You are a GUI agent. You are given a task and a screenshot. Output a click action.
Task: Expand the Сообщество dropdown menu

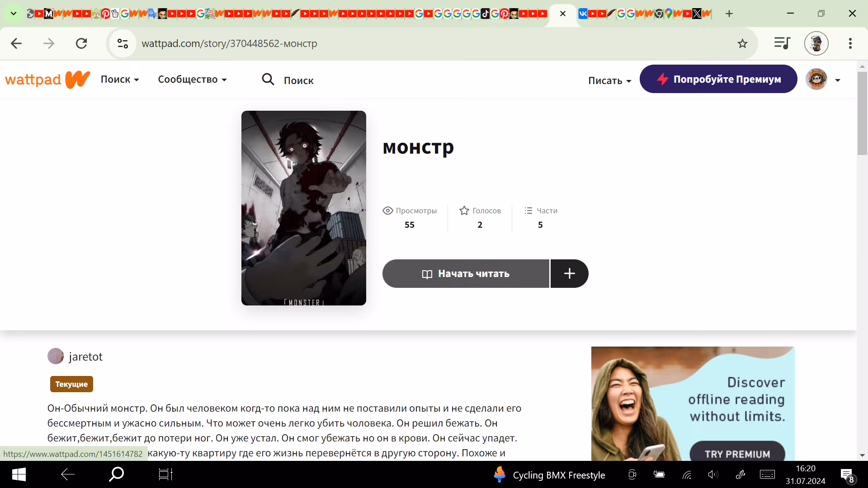pos(192,80)
